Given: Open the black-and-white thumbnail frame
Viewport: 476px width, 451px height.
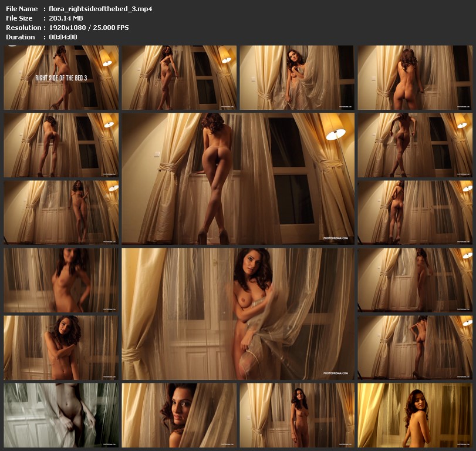Looking at the screenshot, I should click(x=61, y=415).
